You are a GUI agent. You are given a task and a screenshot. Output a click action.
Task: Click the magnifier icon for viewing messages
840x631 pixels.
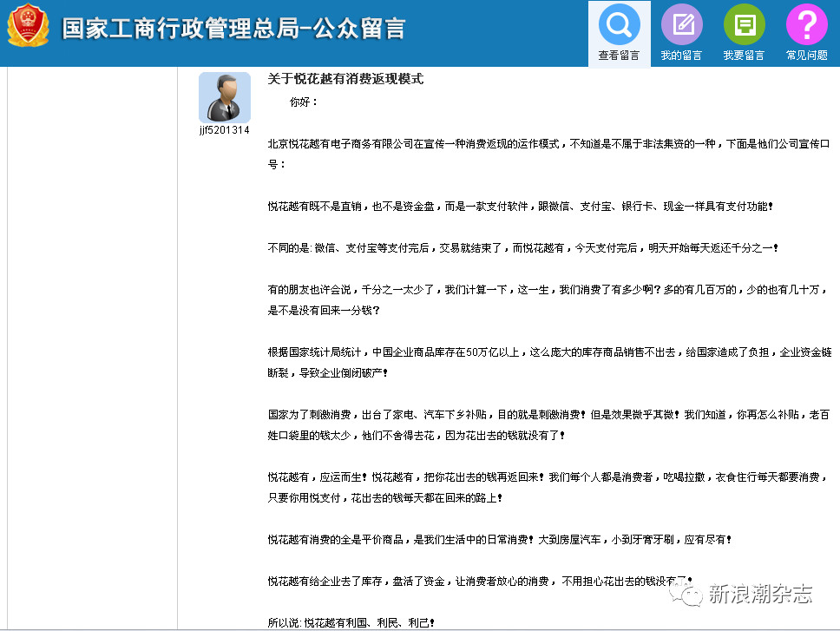(x=619, y=25)
